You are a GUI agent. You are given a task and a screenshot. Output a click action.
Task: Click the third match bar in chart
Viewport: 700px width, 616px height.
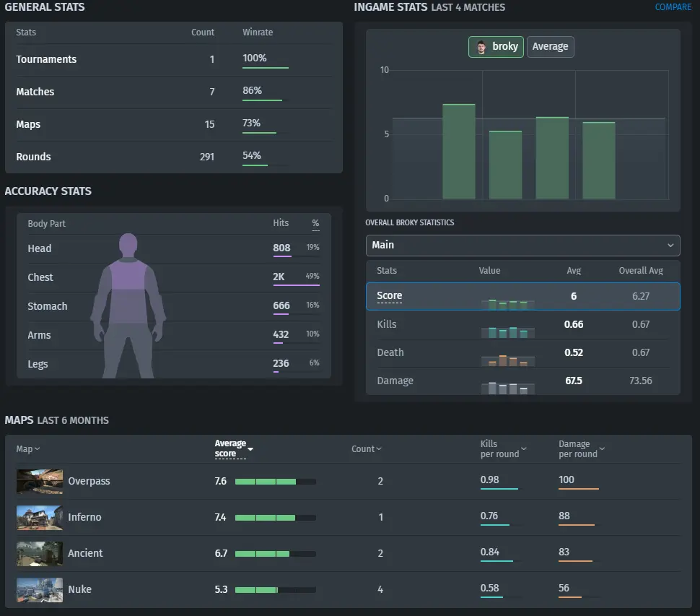pos(552,158)
